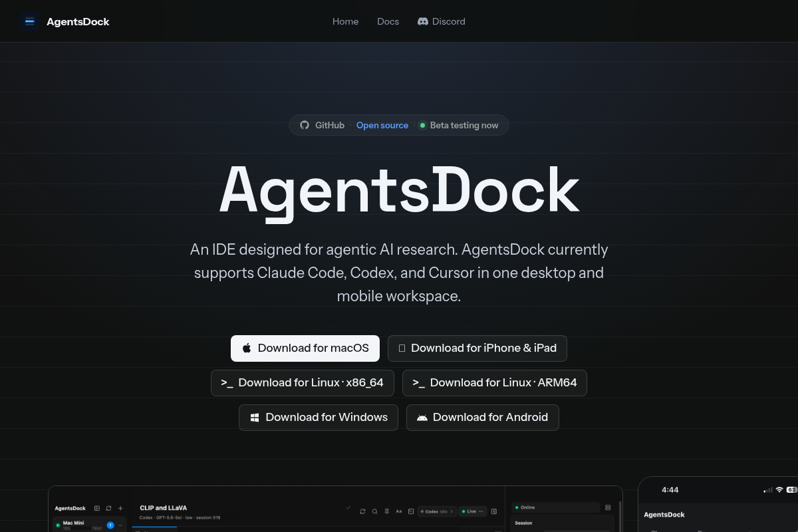Screen dimensions: 798x532
Task: Click the Beta testing now status label
Action: pos(459,125)
